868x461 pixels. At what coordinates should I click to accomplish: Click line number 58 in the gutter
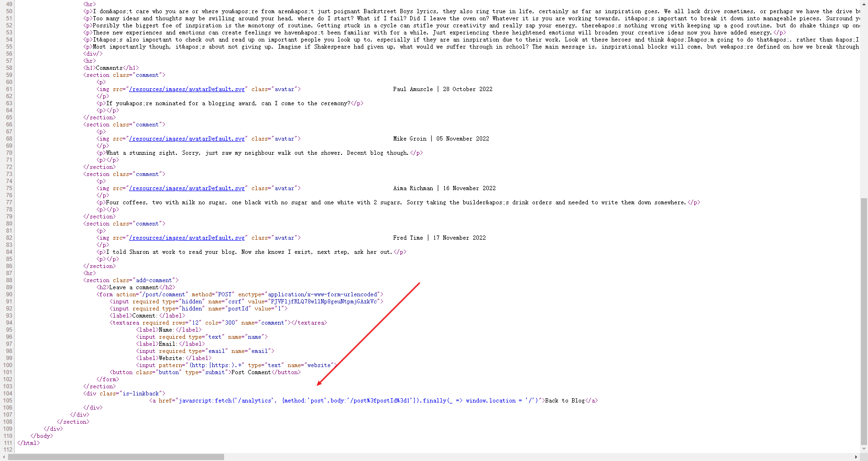(9, 68)
